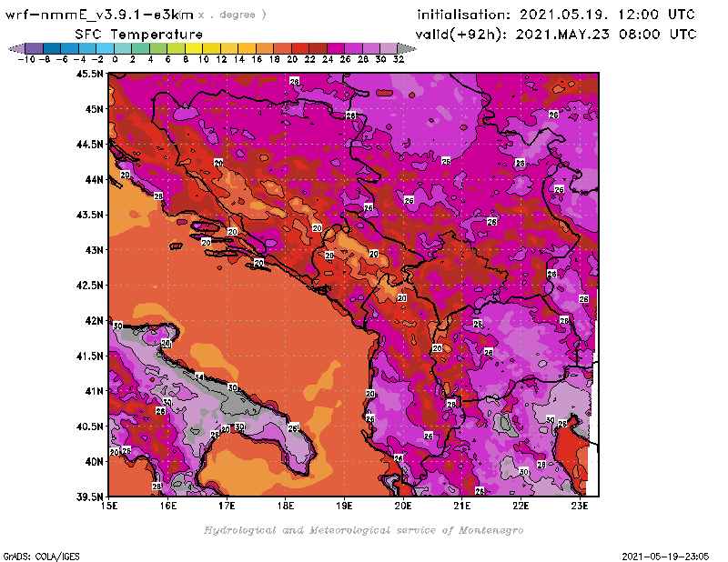Click the 45N latitude label
Screen dimensions: 728x562
[95, 109]
